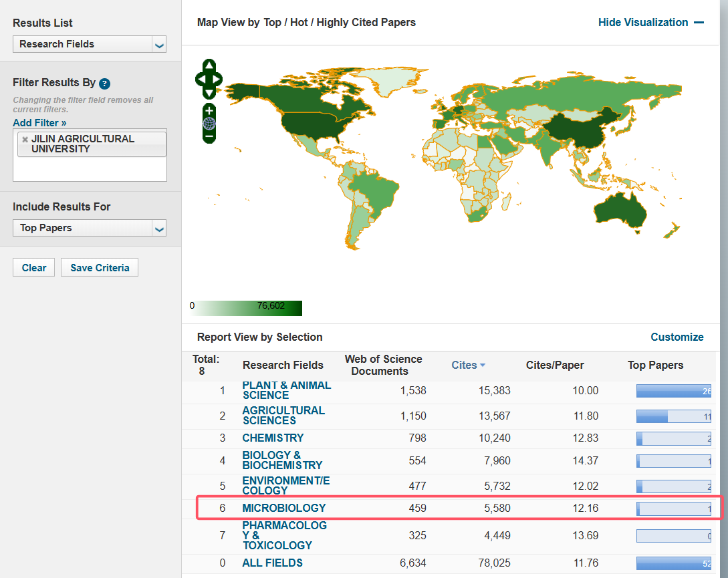Click the Plant & Animal Science top papers bar
Image resolution: width=728 pixels, height=578 pixels.
pyautogui.click(x=673, y=391)
